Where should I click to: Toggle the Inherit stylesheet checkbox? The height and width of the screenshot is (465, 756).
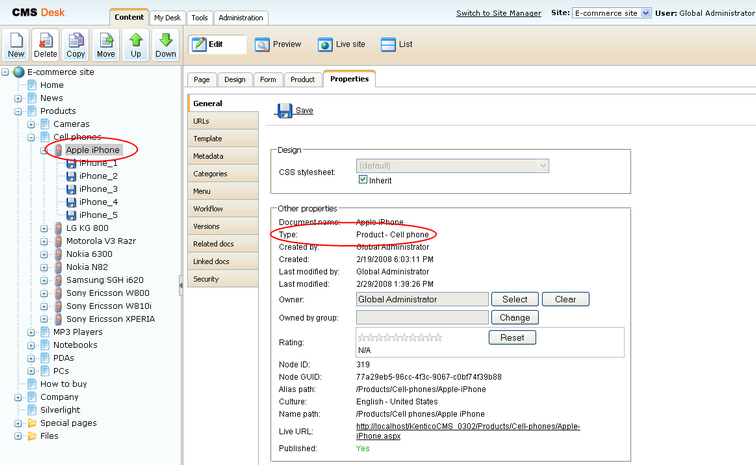coord(363,180)
